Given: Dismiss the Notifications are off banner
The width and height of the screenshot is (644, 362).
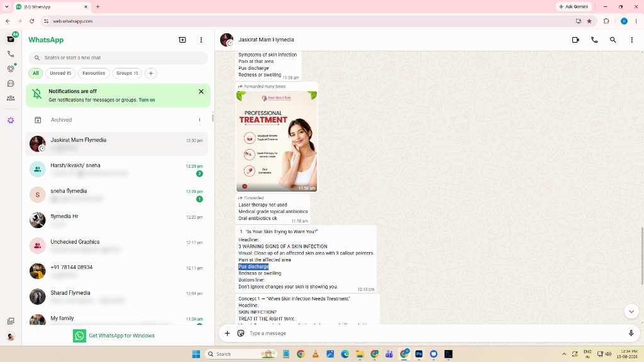Looking at the screenshot, I should [x=201, y=92].
